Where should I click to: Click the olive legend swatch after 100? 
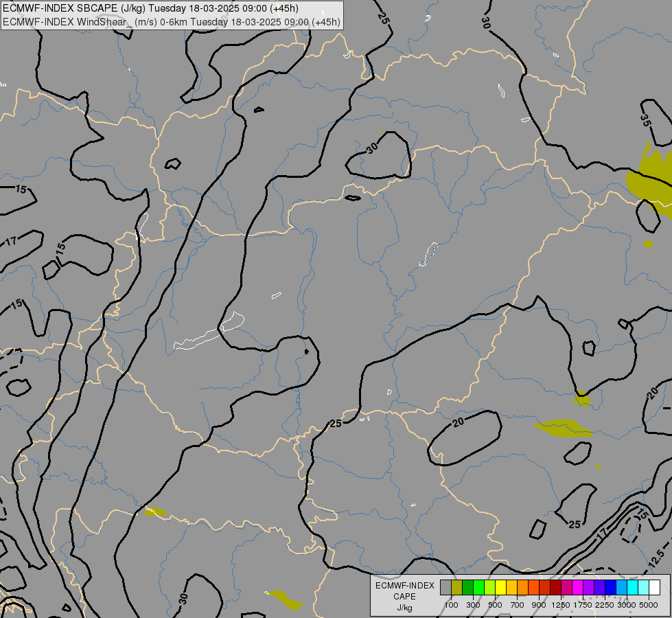457,587
